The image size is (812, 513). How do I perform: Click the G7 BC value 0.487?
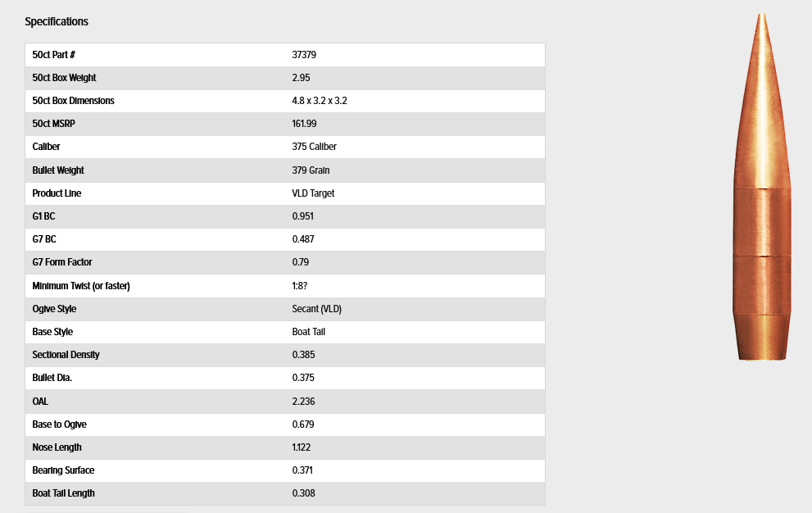point(302,239)
